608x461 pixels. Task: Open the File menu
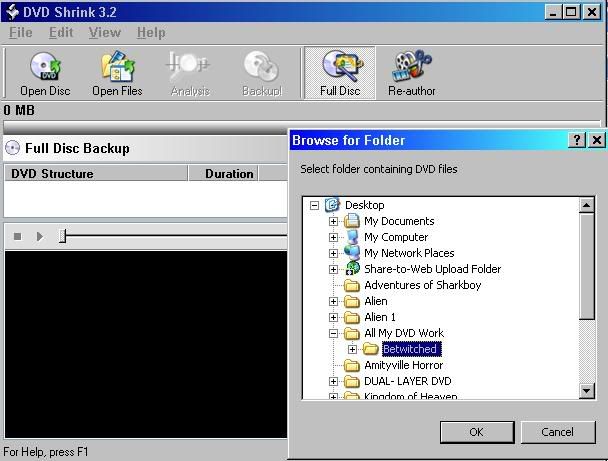(x=20, y=33)
